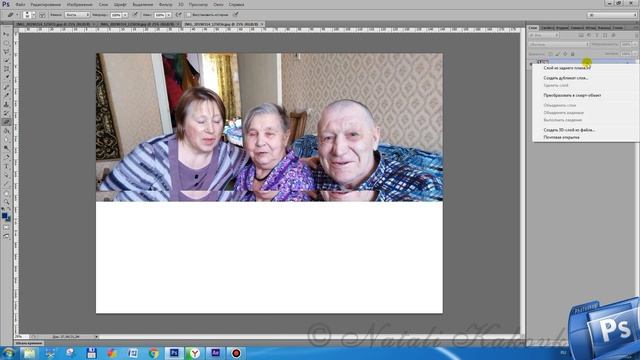
Task: Open layer Opacity dropdown in Layers panel
Action: 635,44
